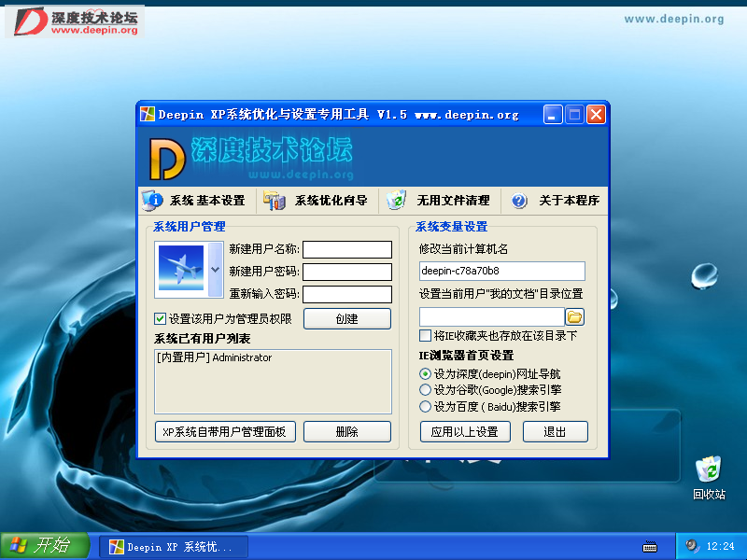Click the keyboard language bar tray icon

click(x=650, y=546)
